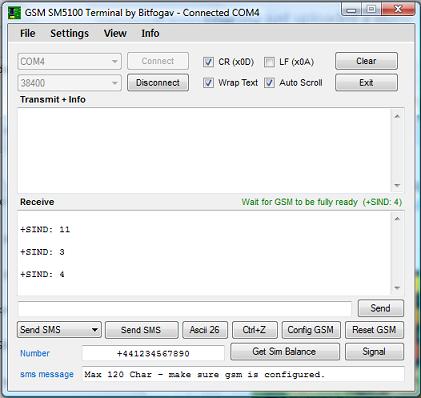Click Transmit pane scroll down arrow
Image resolution: width=421 pixels, height=398 pixels.
click(x=397, y=185)
